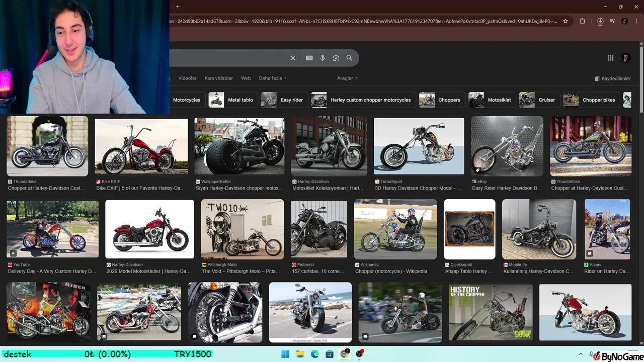
Task: Open Microsoft Edge from the taskbar
Action: point(315,354)
